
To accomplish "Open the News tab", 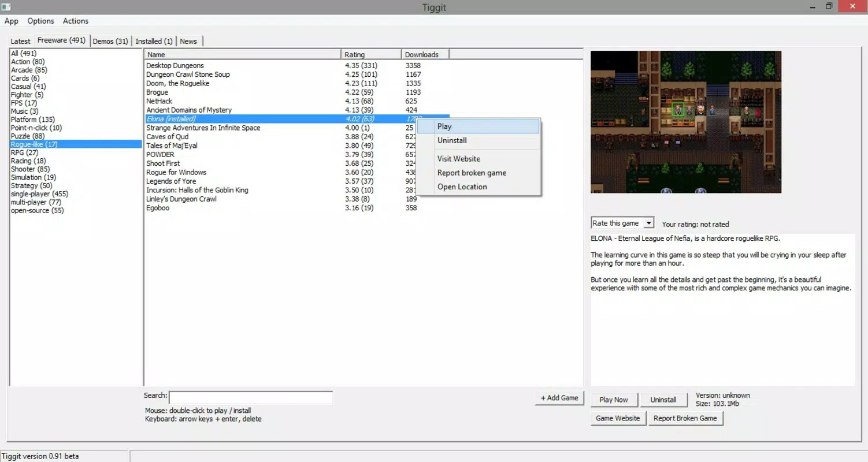I will coord(188,41).
